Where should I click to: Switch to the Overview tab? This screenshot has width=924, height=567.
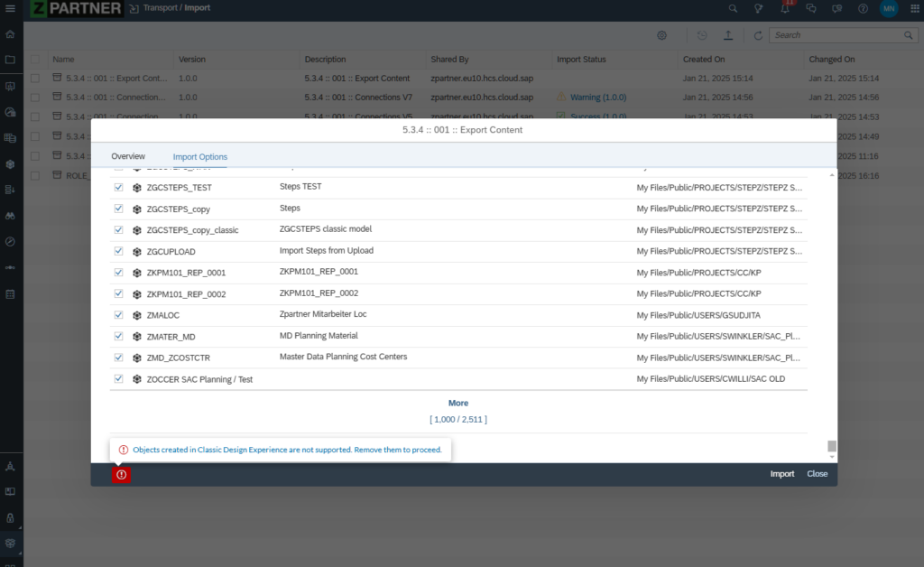[128, 157]
